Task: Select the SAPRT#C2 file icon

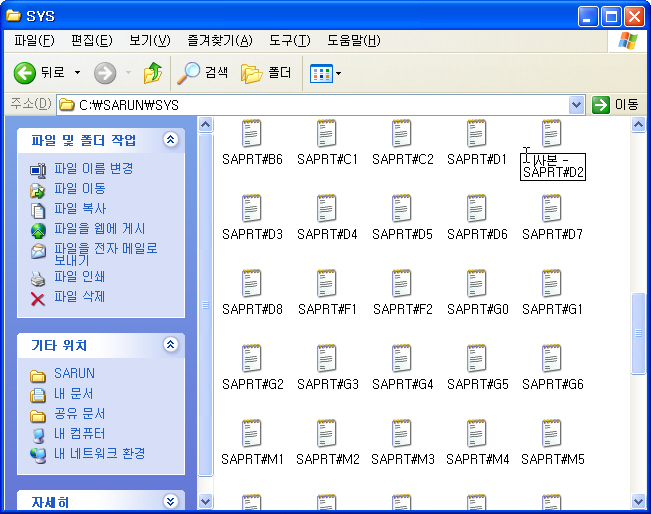Action: (402, 133)
